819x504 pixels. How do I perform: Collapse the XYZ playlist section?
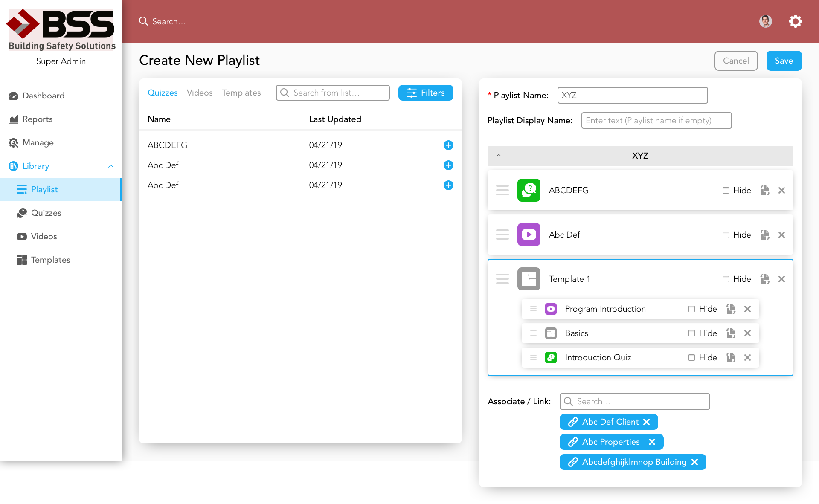(x=499, y=156)
